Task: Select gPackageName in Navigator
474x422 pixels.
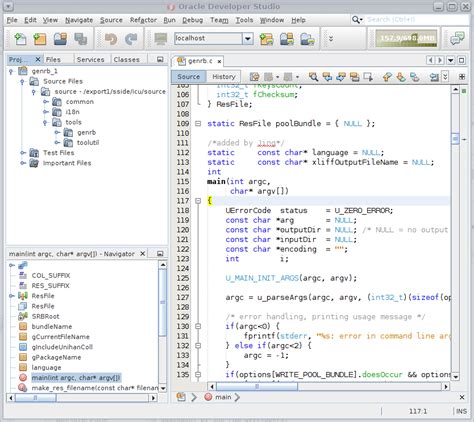Action: point(56,357)
